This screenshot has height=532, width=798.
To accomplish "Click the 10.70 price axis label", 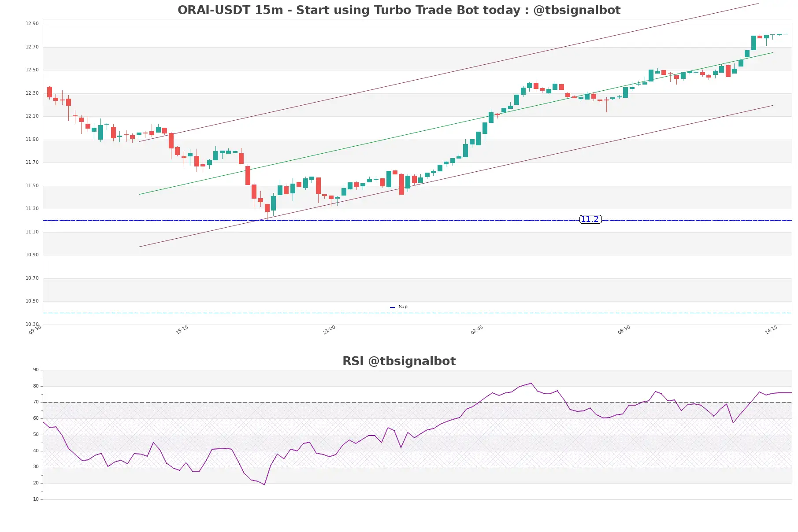I will [32, 278].
